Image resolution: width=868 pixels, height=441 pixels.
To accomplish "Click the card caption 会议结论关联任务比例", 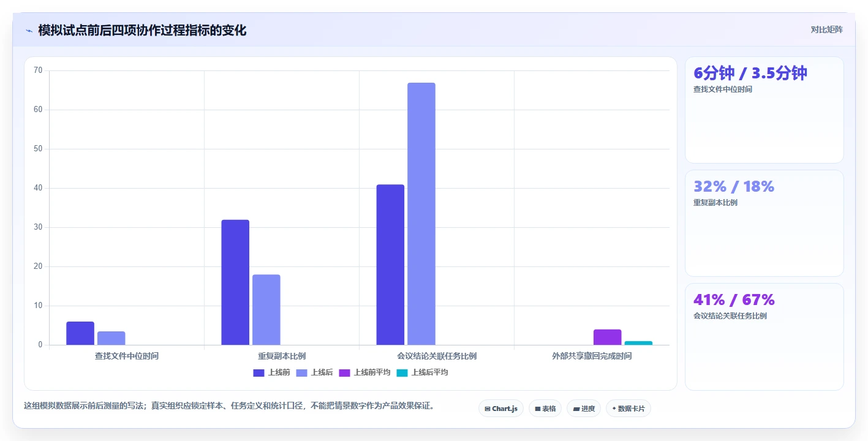I will (730, 316).
